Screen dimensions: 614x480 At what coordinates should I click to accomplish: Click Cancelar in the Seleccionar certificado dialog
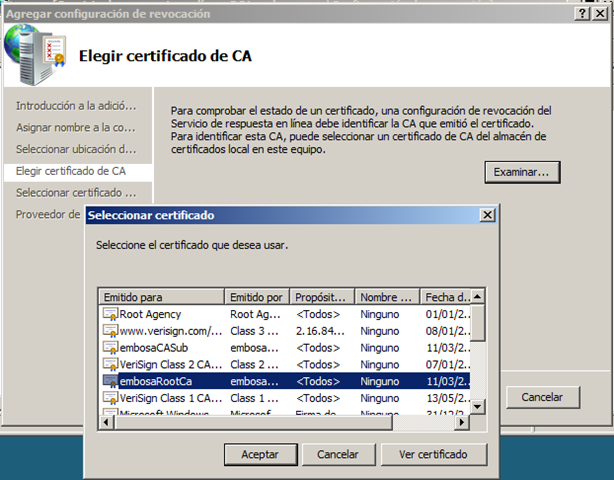tap(337, 454)
